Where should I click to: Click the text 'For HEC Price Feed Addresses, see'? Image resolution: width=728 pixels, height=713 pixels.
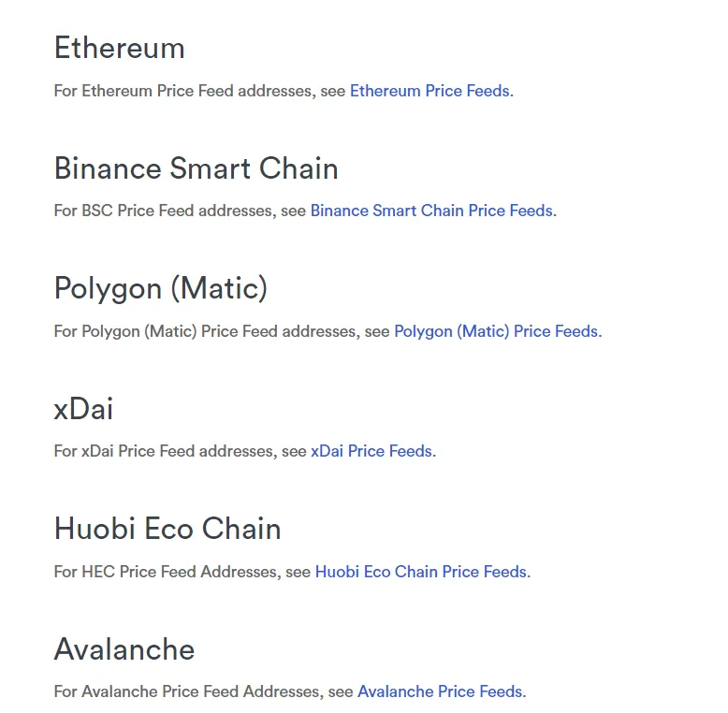point(182,572)
